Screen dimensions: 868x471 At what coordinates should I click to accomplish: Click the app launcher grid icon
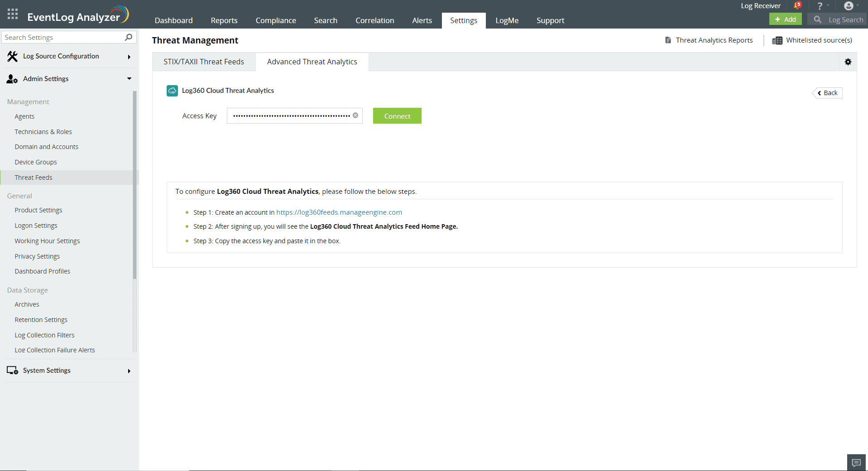click(12, 14)
